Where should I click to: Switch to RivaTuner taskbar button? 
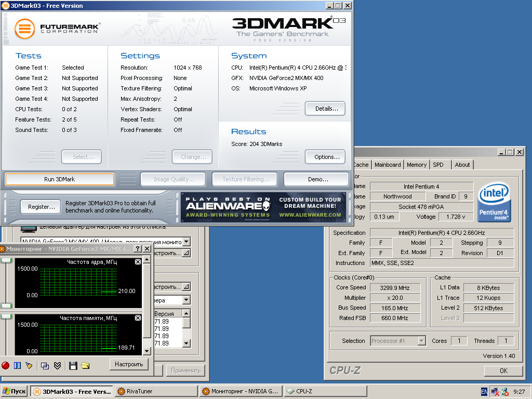click(x=156, y=391)
